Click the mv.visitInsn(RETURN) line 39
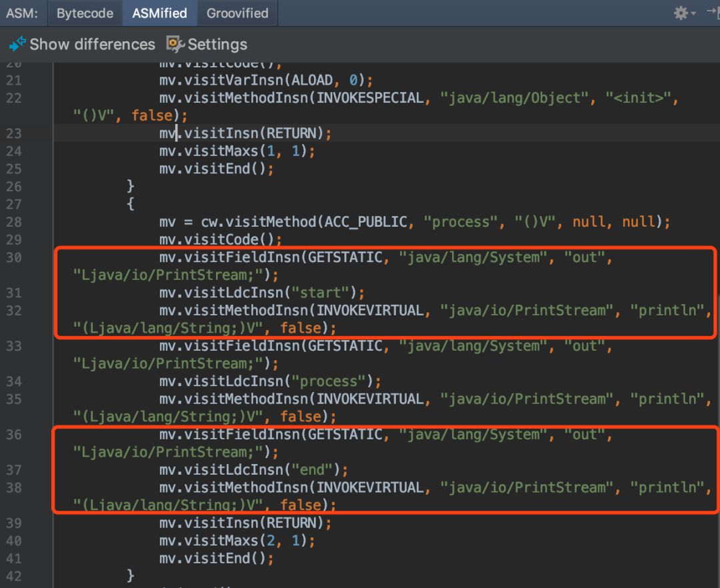This screenshot has height=588, width=720. tap(245, 523)
